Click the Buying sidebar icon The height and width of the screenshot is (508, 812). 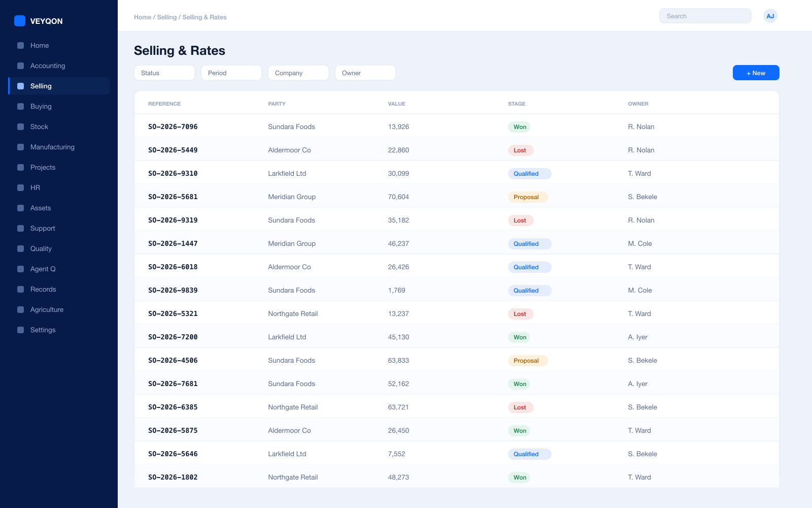pyautogui.click(x=20, y=106)
